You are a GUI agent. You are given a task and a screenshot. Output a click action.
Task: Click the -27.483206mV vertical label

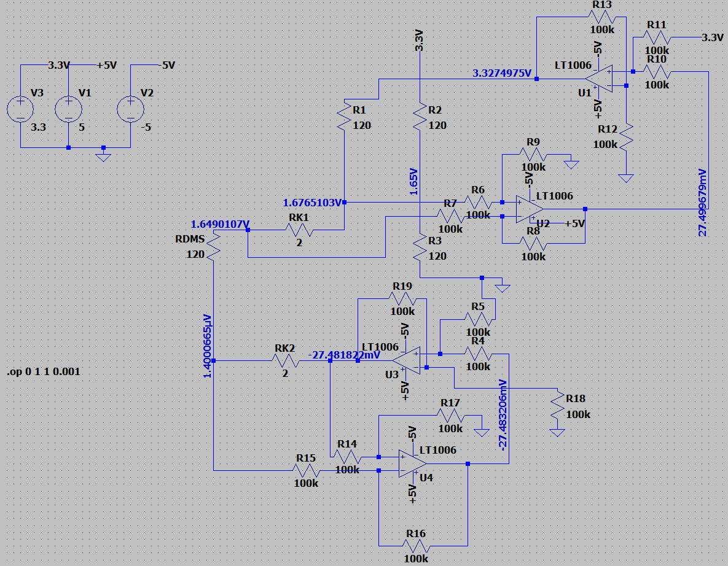[503, 414]
